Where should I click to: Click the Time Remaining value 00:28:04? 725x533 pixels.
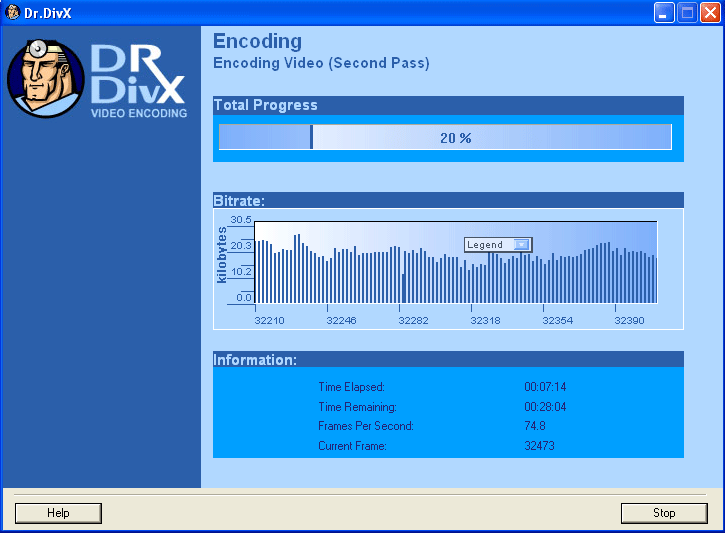[x=545, y=407]
